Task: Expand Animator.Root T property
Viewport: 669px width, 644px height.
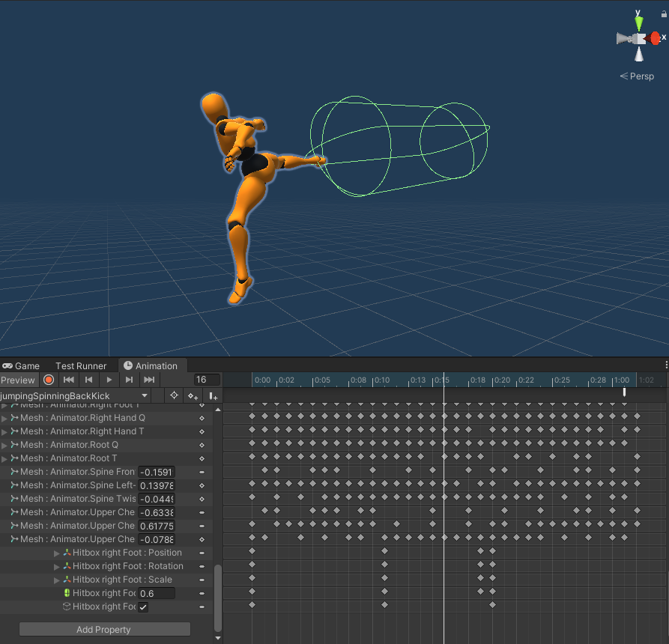Action: [4, 458]
